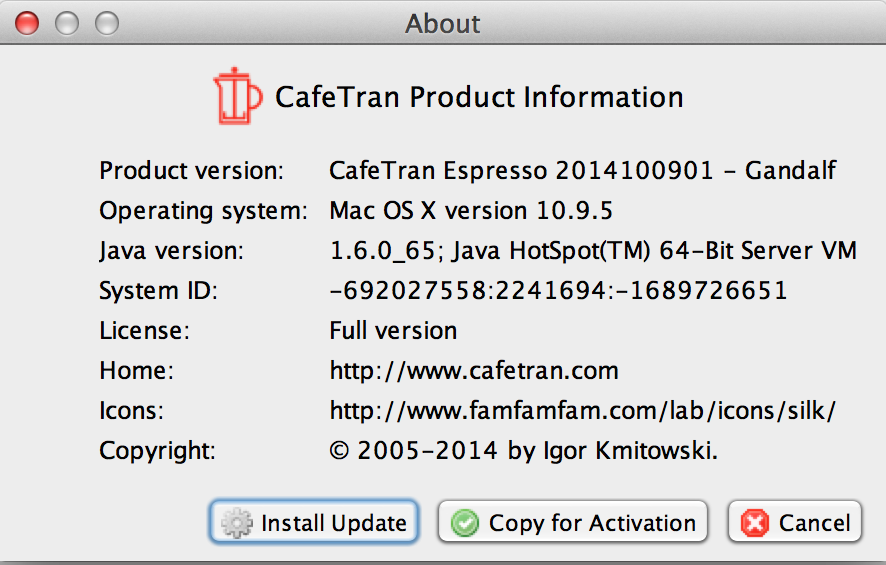Image resolution: width=886 pixels, height=565 pixels.
Task: Select the System ID number value
Action: coord(558,291)
